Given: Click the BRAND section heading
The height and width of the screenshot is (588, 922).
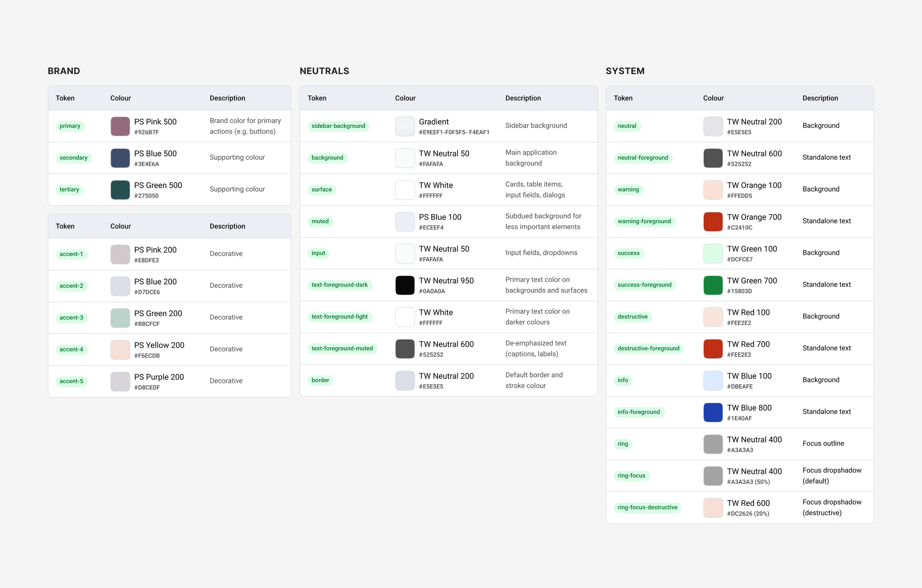Looking at the screenshot, I should point(64,71).
